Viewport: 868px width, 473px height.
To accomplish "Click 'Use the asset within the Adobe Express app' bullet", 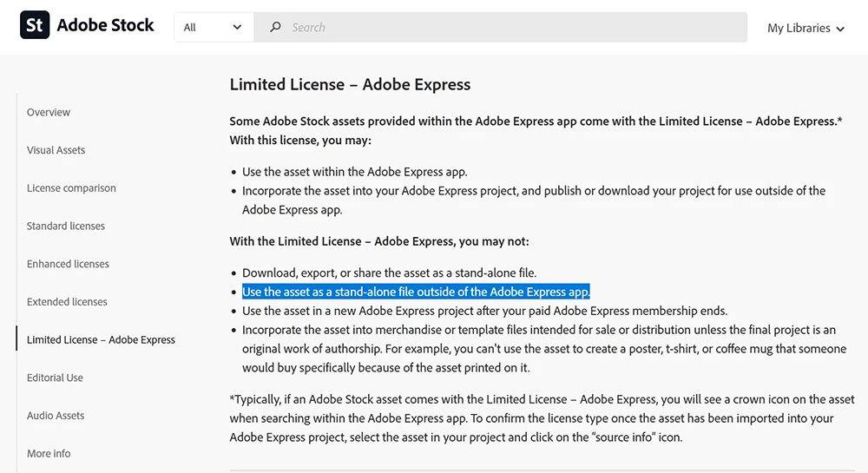I will point(354,172).
